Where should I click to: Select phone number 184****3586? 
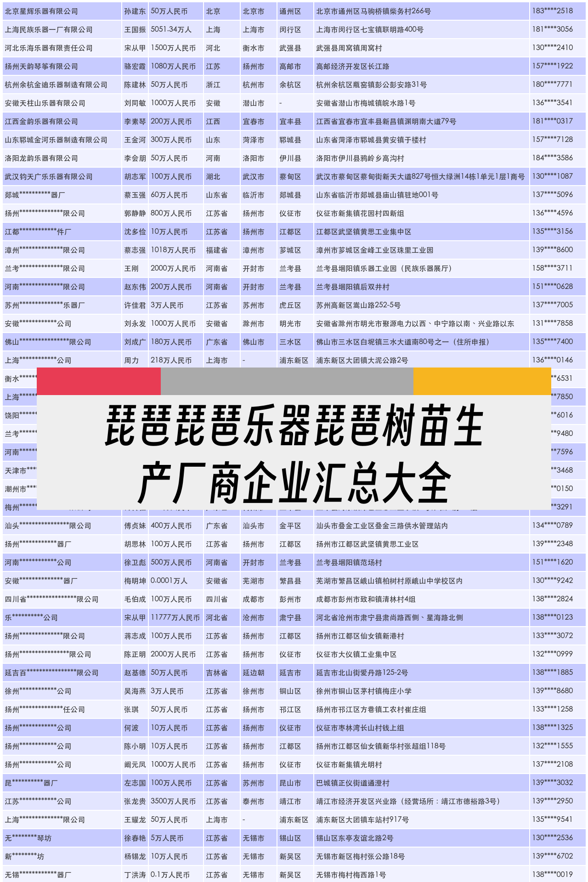click(x=553, y=158)
